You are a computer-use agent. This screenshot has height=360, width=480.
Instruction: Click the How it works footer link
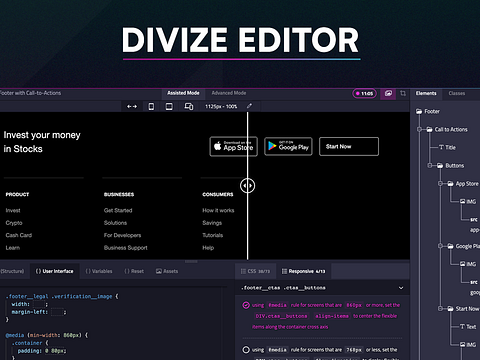[x=218, y=210]
